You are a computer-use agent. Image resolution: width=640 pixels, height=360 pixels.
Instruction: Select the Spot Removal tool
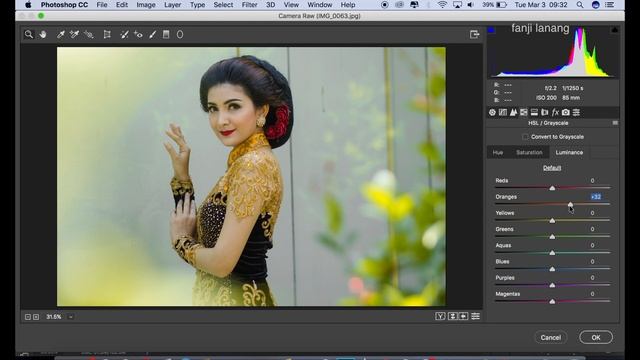124,35
